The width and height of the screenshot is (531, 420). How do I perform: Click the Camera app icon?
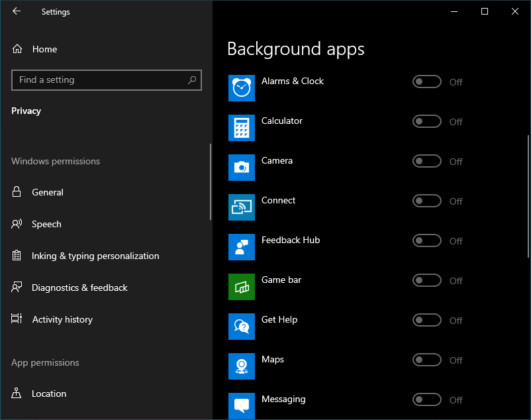tap(242, 168)
